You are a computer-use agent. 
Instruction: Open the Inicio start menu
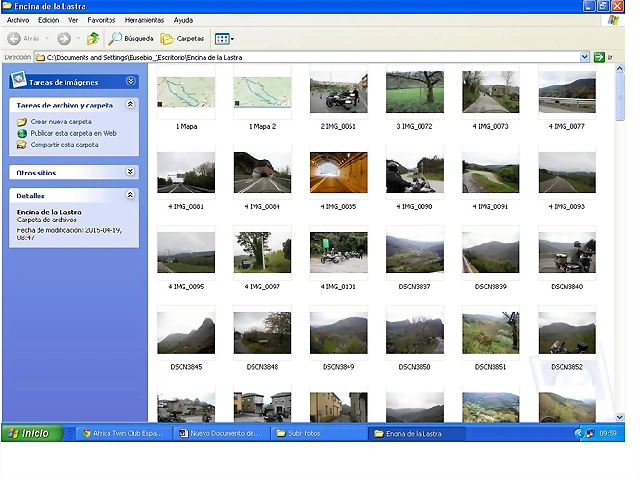(32, 433)
